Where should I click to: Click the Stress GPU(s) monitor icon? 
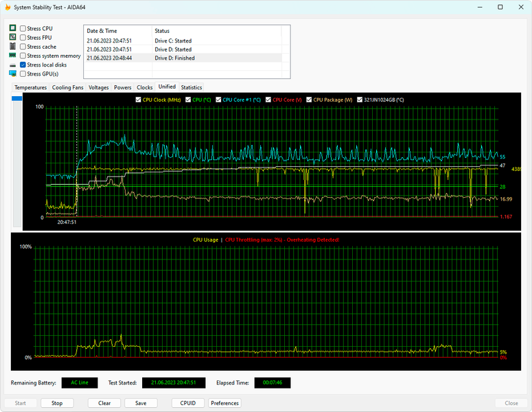click(12, 73)
